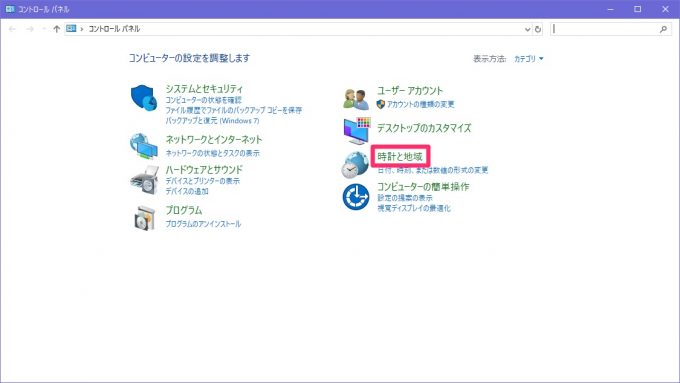Viewport: 680px width, 383px height.
Task: Open ネットワークとインターネット category link
Action: (x=214, y=140)
